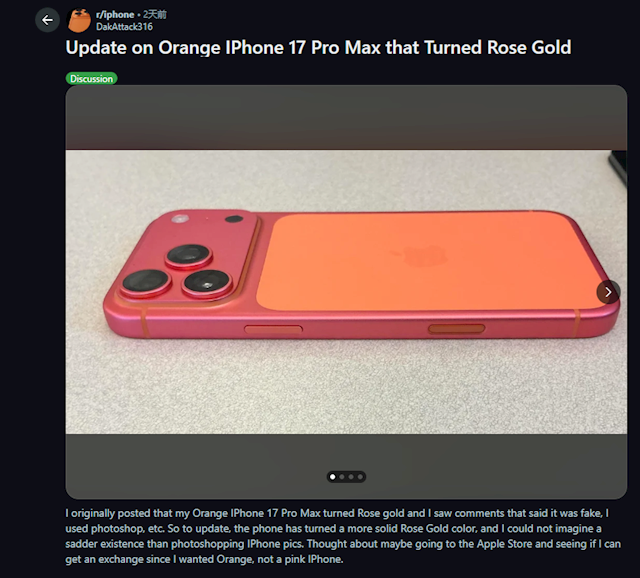Screen dimensions: 640x578
Task: Click the bottom-left camera lens in the photo
Action: (x=146, y=282)
